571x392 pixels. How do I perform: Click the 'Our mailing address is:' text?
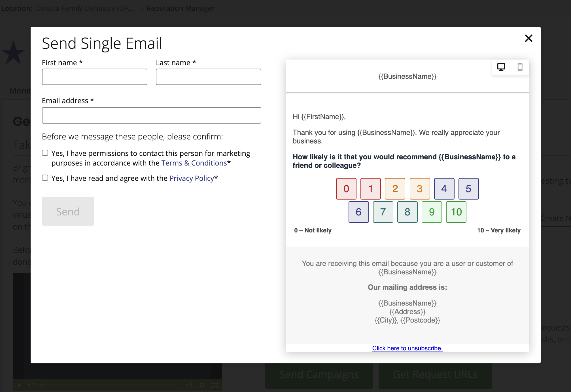pos(407,287)
